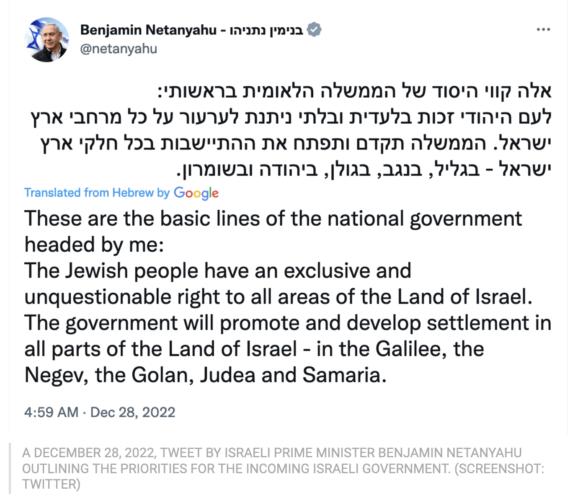
Task: Open the @netanyahu handle
Action: tap(119, 49)
